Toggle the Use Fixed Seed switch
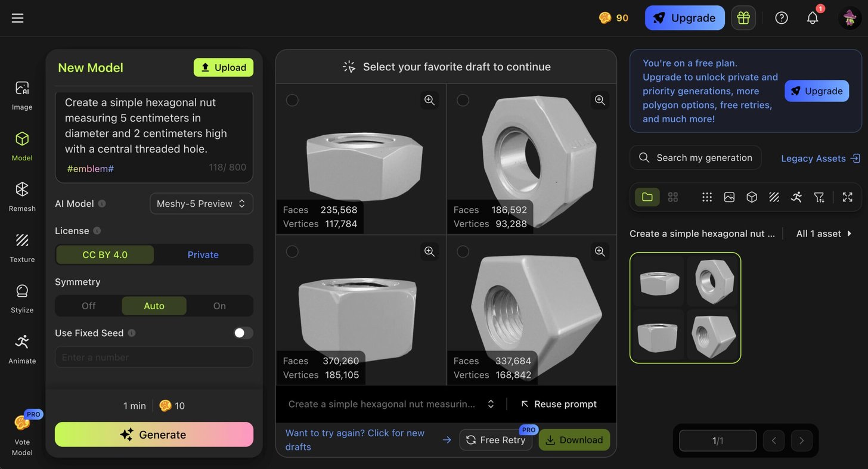Viewport: 868px width, 469px height. click(x=243, y=333)
